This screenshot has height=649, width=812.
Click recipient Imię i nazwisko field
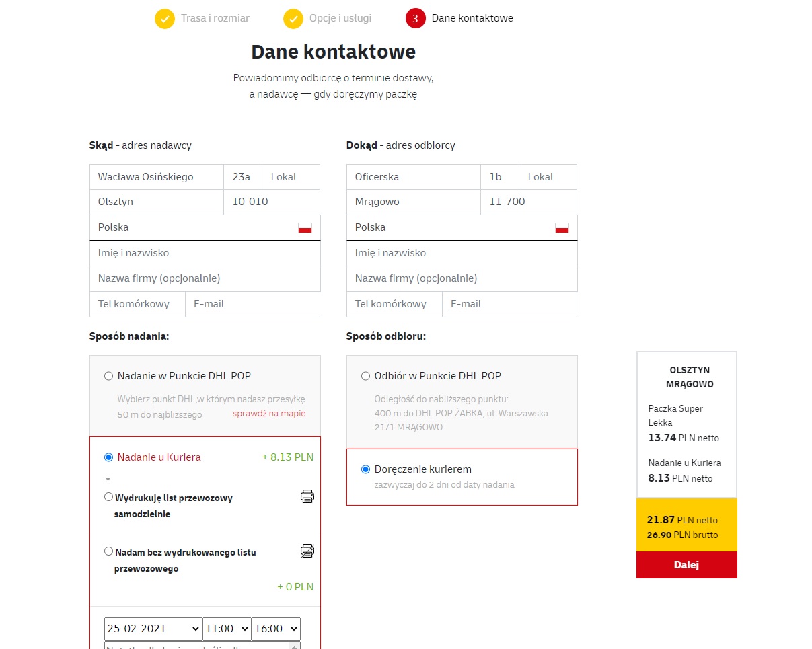[x=462, y=253]
